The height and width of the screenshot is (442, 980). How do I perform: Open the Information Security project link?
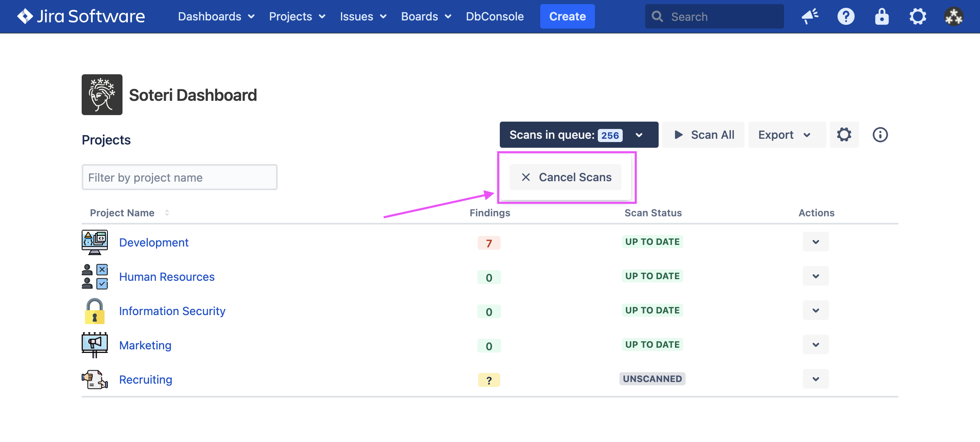(172, 311)
